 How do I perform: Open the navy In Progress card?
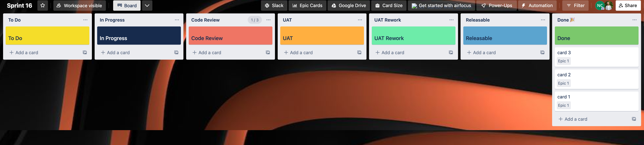[x=139, y=36]
